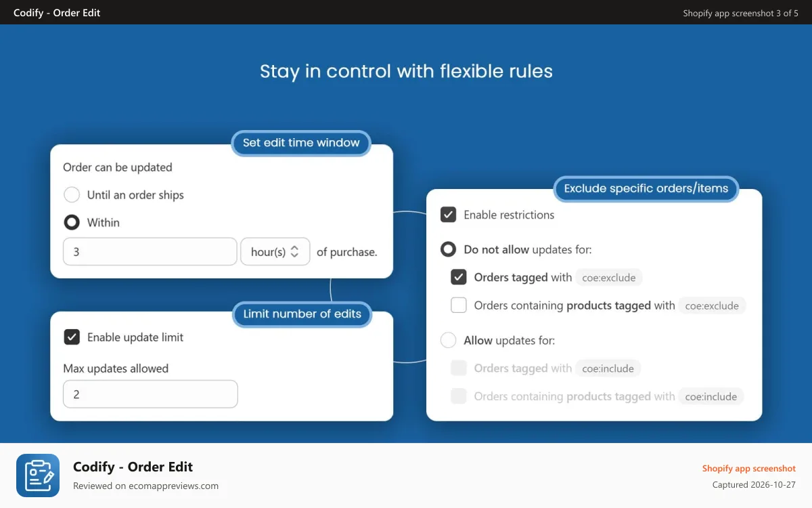Viewport: 812px width, 508px height.
Task: Click the "Max updates allowed" label
Action: point(116,368)
